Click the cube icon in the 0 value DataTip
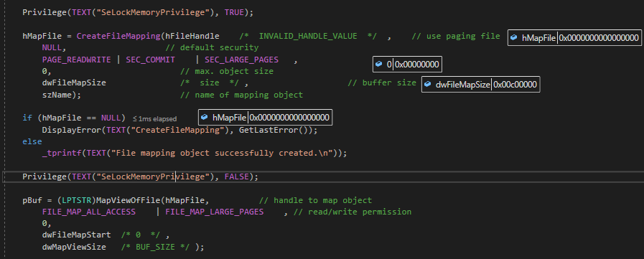The image size is (644, 259). point(378,64)
